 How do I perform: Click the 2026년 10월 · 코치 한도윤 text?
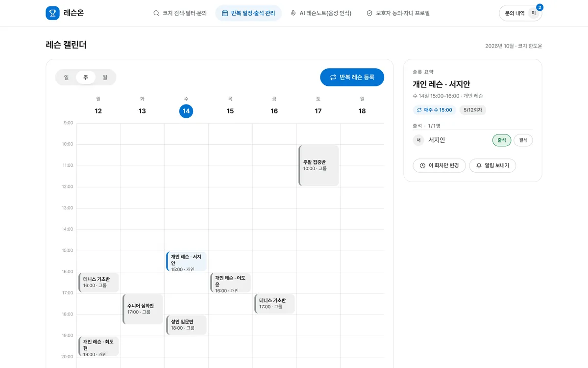(x=514, y=46)
